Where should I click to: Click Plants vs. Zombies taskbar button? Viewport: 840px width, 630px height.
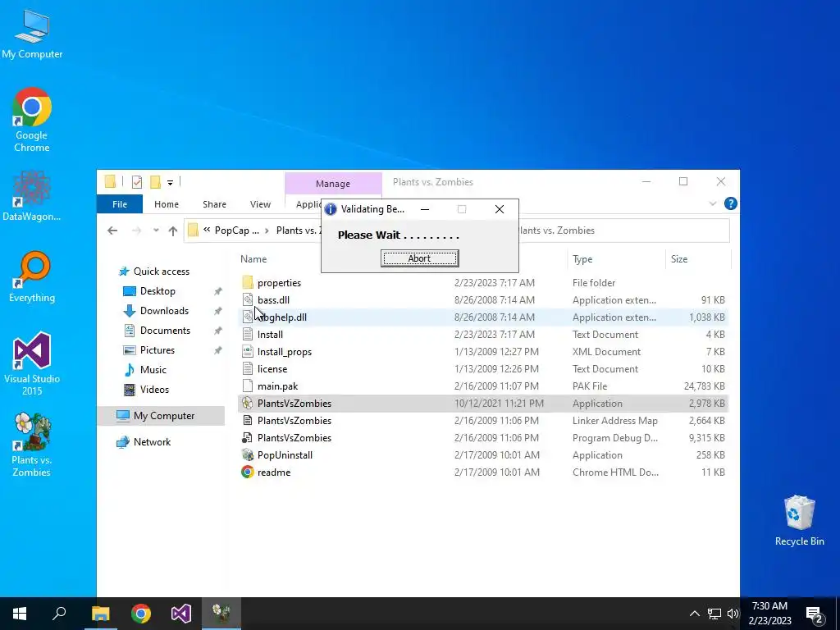(x=221, y=614)
